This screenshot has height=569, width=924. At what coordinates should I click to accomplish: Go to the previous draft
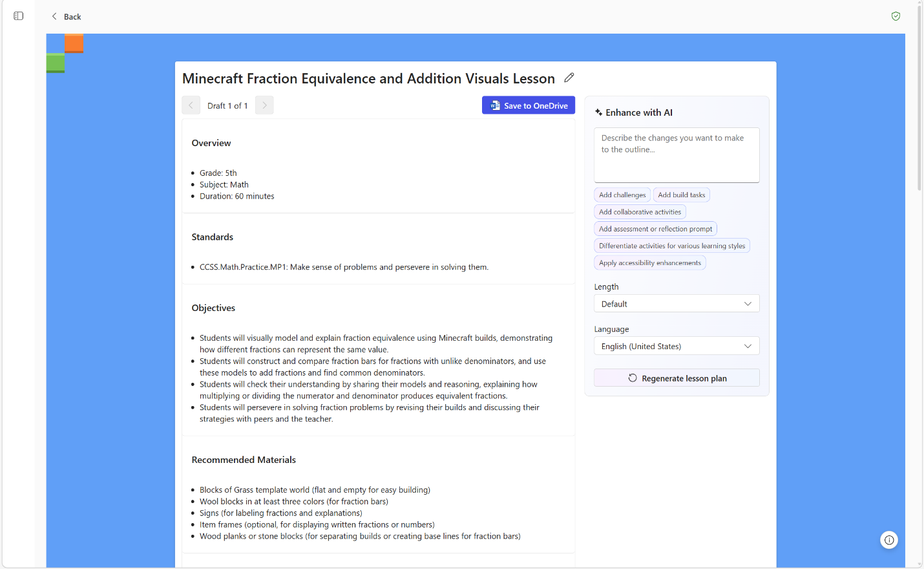click(191, 105)
